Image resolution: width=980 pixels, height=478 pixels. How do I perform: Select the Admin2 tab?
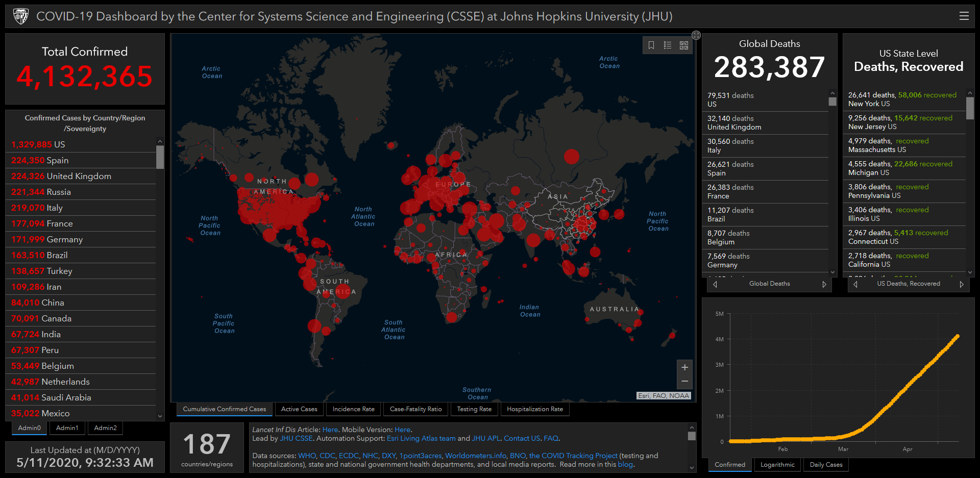click(x=105, y=428)
